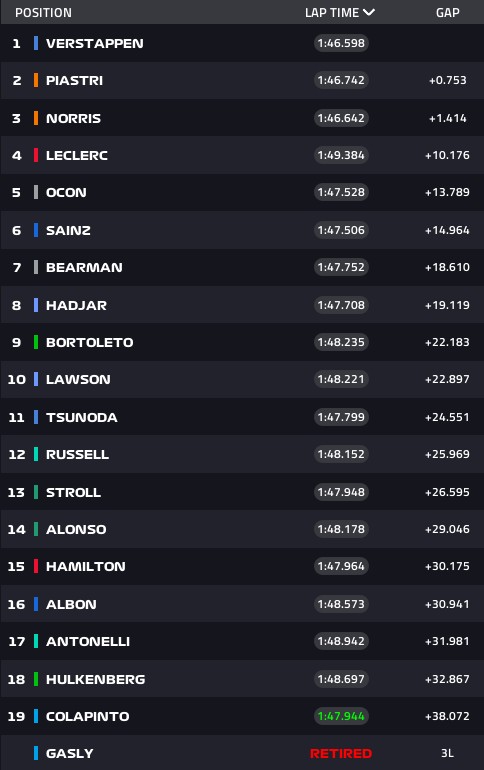484x770 pixels.
Task: Click position number 10 beside Lawson
Action: [17, 379]
